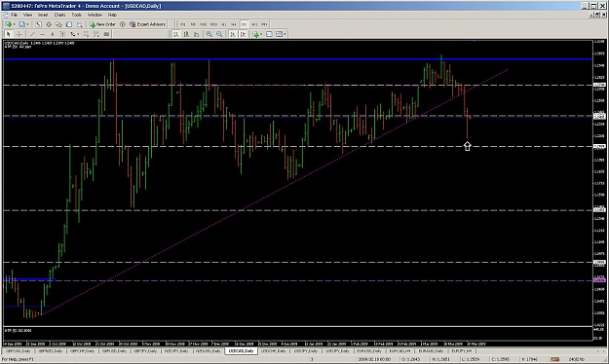The width and height of the screenshot is (609, 364).
Task: Toggle Expert Advisors on or off
Action: click(x=147, y=24)
